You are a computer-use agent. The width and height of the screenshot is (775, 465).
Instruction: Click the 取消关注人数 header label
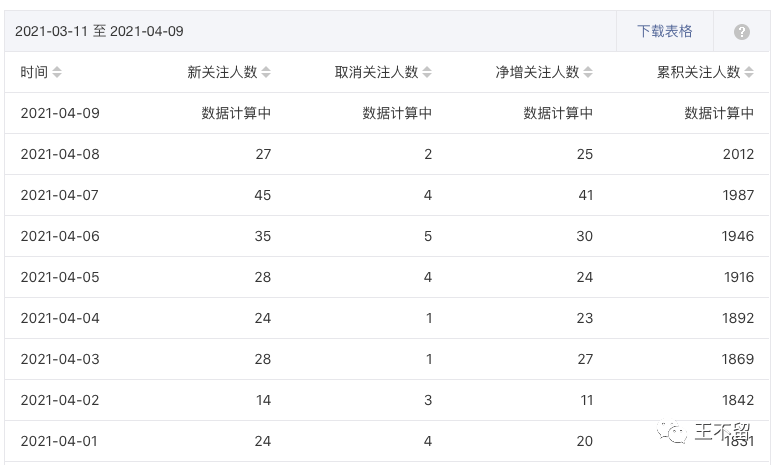377,72
